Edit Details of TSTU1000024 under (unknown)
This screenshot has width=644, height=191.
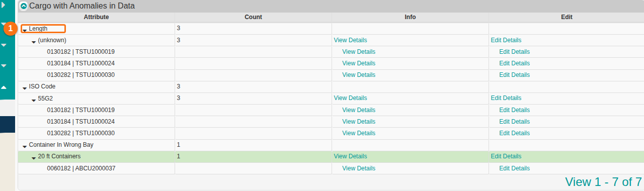pos(514,63)
